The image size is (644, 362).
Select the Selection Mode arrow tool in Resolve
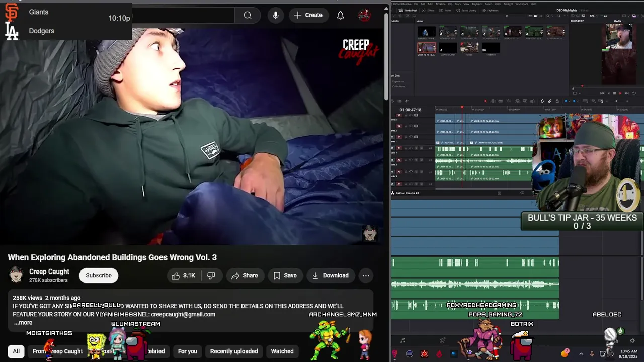coord(485,101)
